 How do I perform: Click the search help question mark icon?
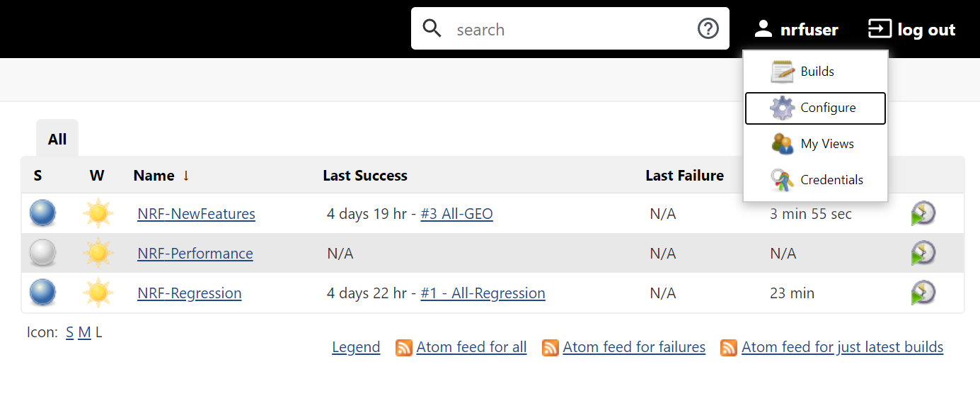click(x=708, y=29)
